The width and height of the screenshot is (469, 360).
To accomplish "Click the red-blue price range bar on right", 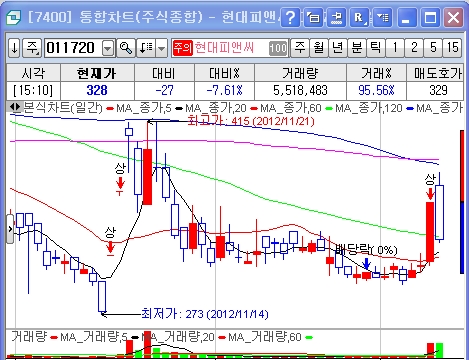I will (462, 202).
